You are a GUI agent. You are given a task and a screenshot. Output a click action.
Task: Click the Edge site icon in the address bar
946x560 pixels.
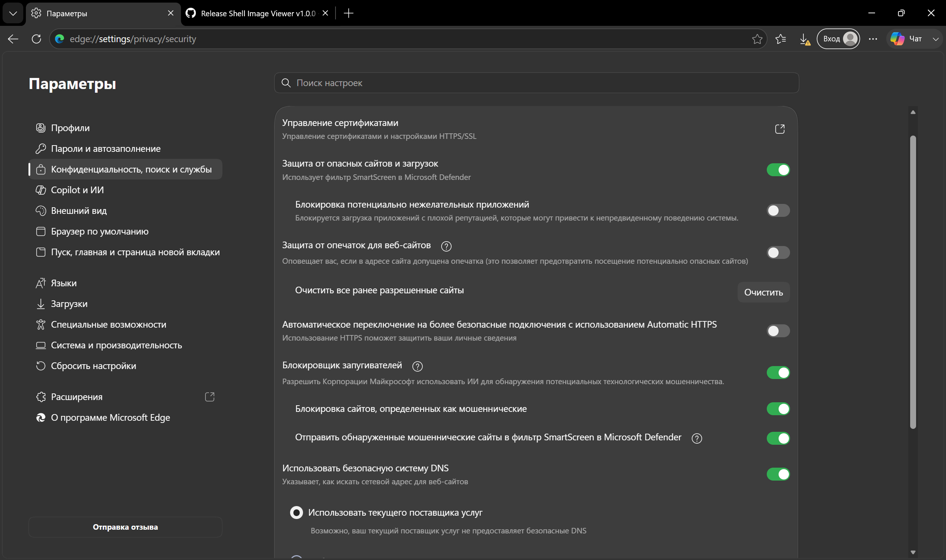(59, 39)
